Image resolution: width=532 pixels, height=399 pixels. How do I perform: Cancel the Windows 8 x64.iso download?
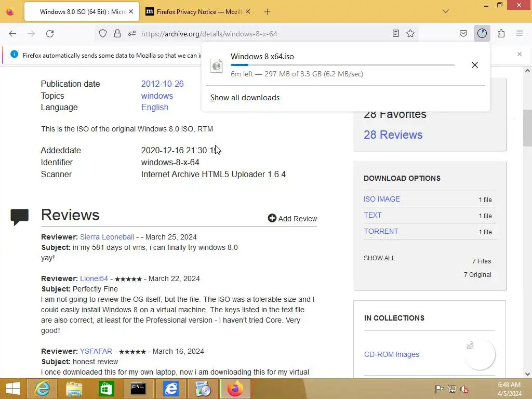tap(475, 65)
